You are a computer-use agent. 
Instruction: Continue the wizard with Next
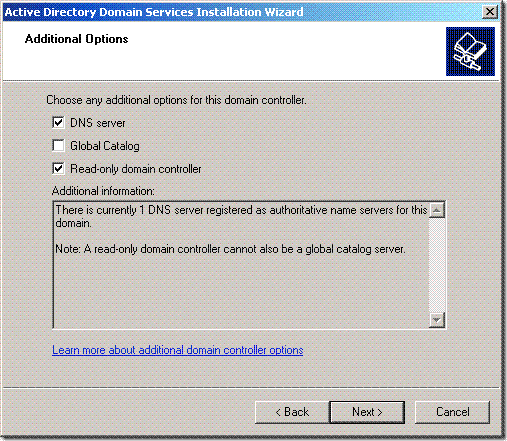tap(367, 412)
